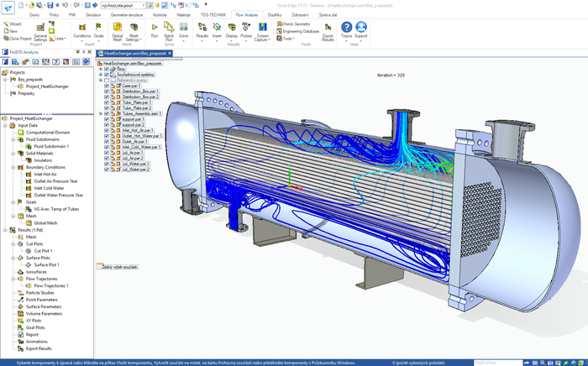Open the Screen Capture tool
Image resolution: width=588 pixels, height=366 pixels.
[262, 32]
